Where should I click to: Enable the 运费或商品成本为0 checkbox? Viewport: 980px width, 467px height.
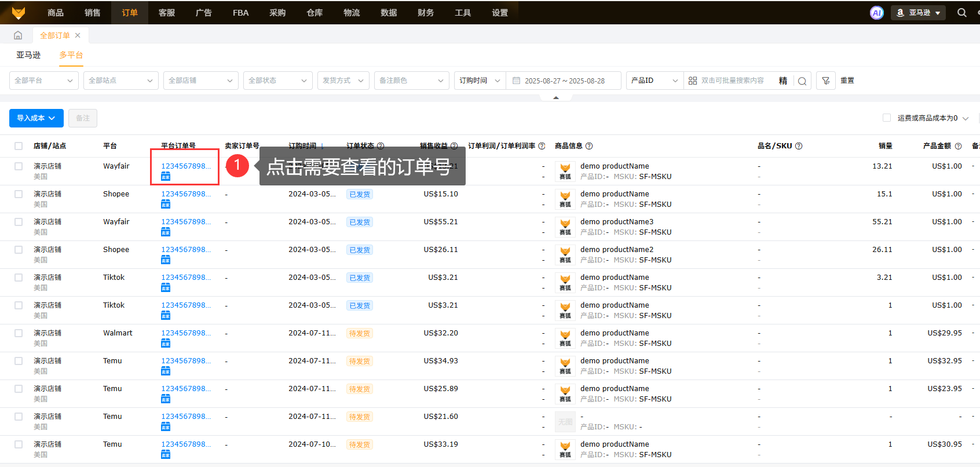pyautogui.click(x=886, y=118)
